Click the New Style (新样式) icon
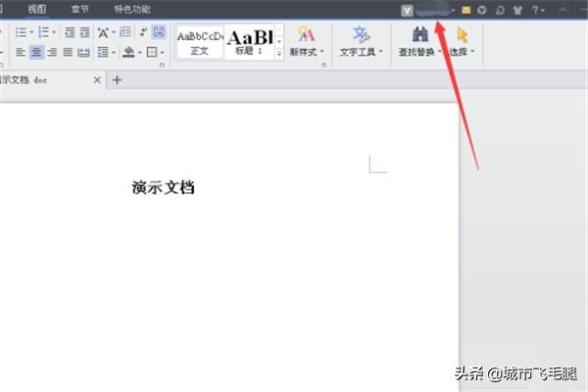 306,35
